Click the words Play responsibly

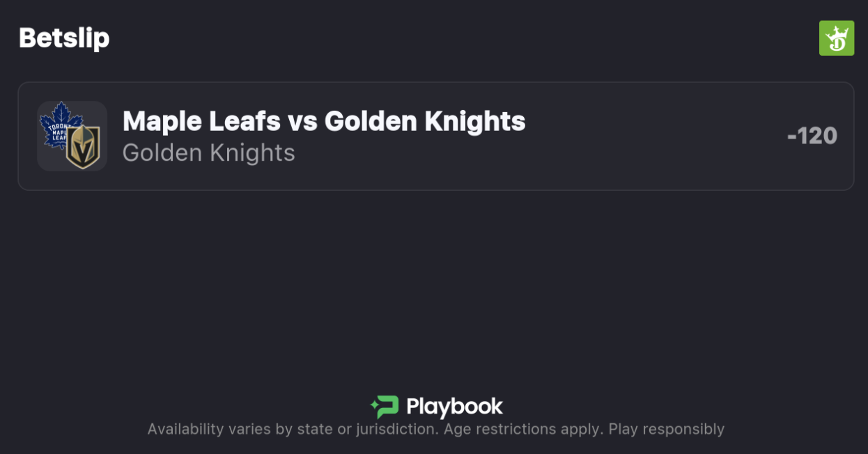coord(667,429)
